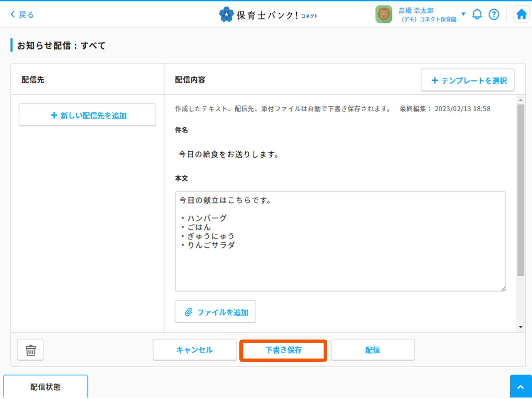Open the テンプレートを選択 button
Image resolution: width=532 pixels, height=399 pixels.
(x=468, y=80)
